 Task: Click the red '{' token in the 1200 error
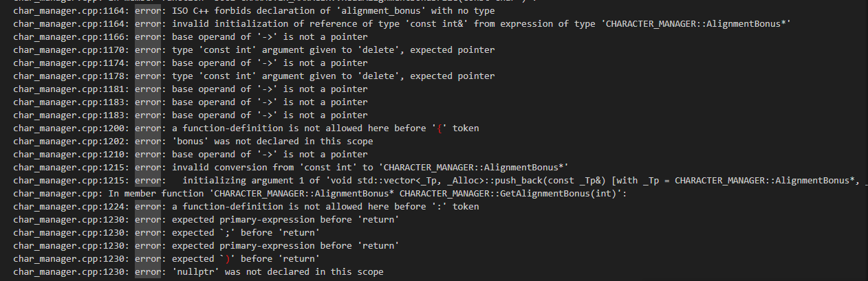[x=437, y=128]
